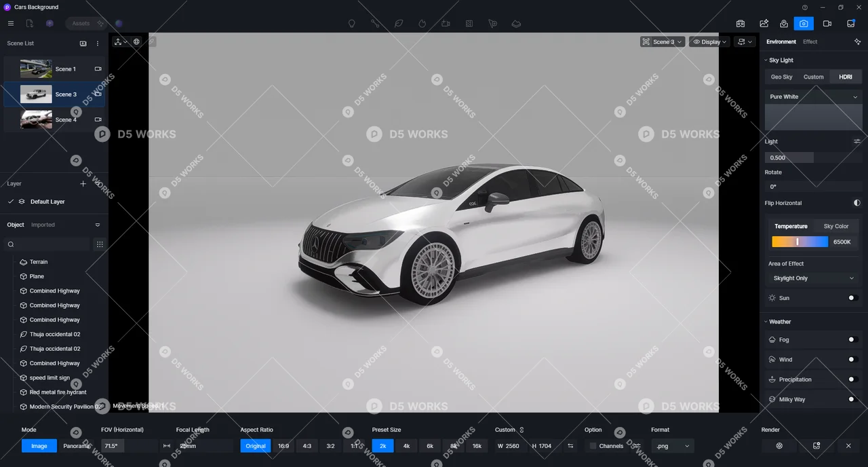
Task: Select the animation camera tool in top toolbar
Action: point(446,23)
